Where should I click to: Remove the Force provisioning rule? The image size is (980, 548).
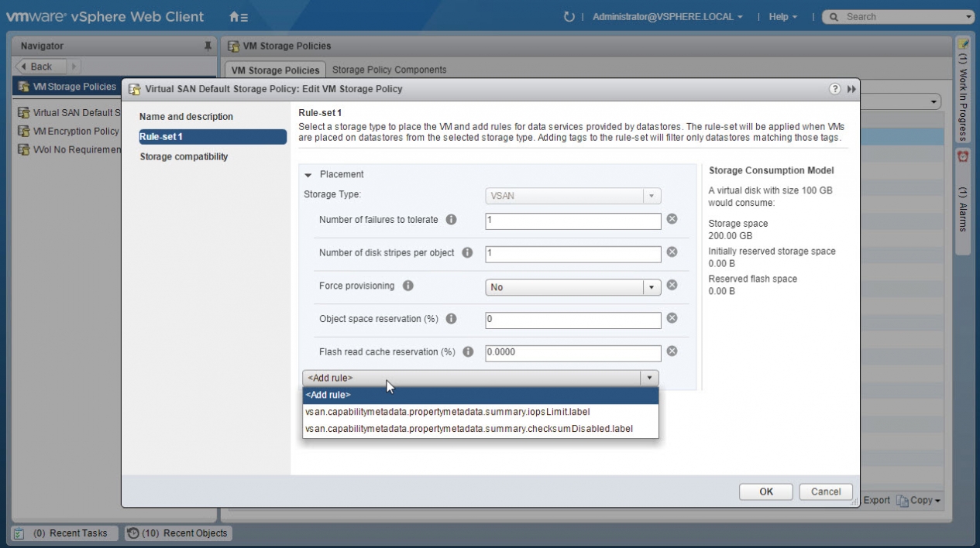[672, 286]
